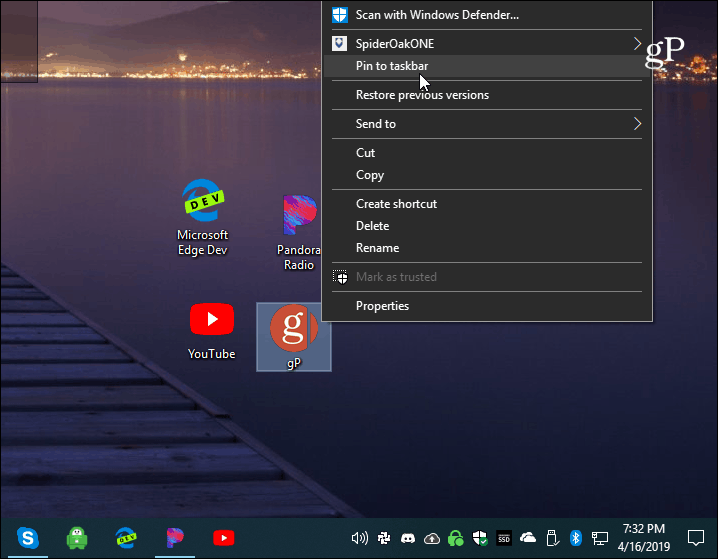Open the Discord tray icon
Screen dimensions: 718x559
pos(408,538)
